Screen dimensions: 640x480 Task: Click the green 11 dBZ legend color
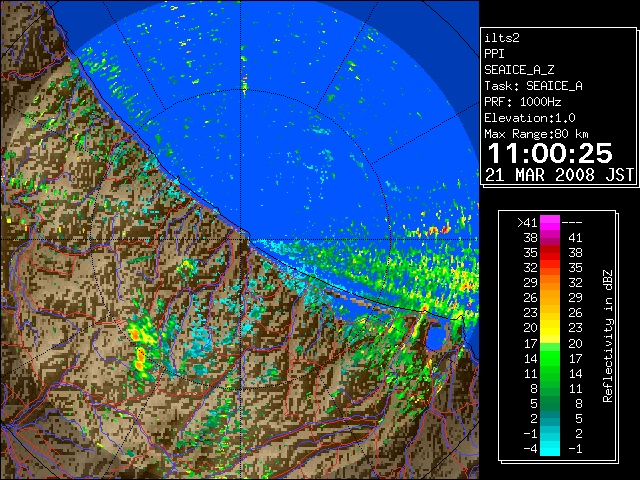(550, 373)
